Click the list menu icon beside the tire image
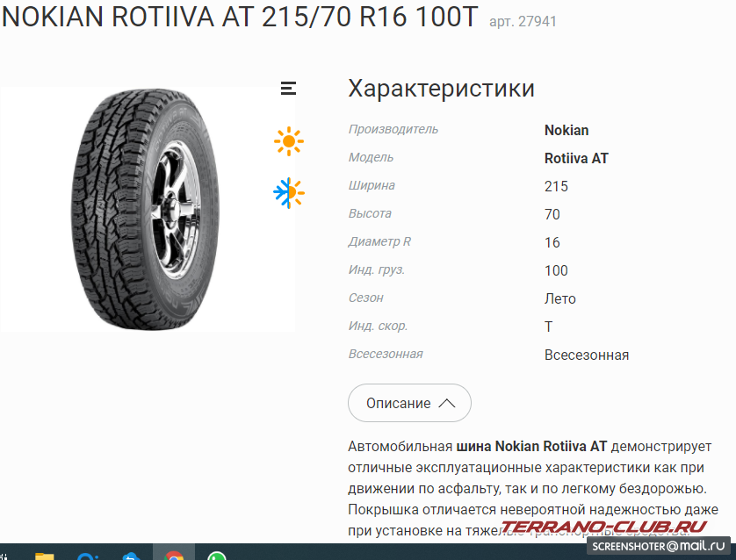736x560 pixels. 288,88
